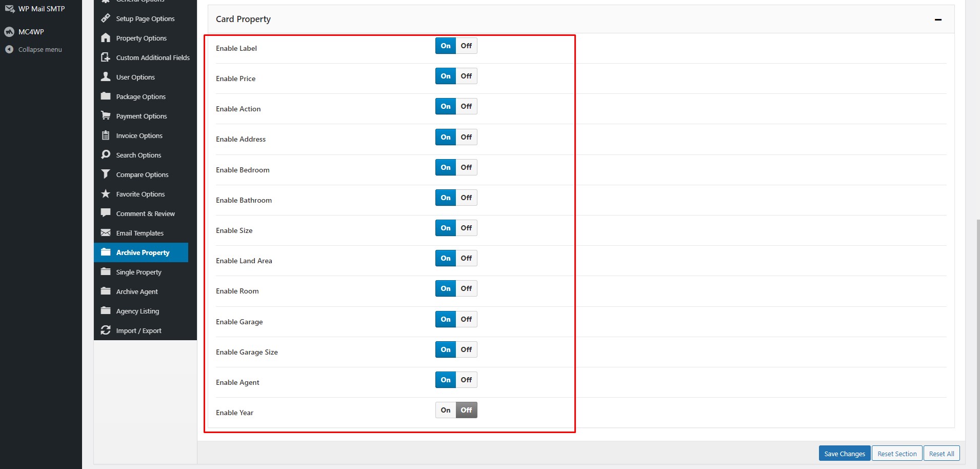Turn off Enable Agent
980x469 pixels.
point(466,380)
